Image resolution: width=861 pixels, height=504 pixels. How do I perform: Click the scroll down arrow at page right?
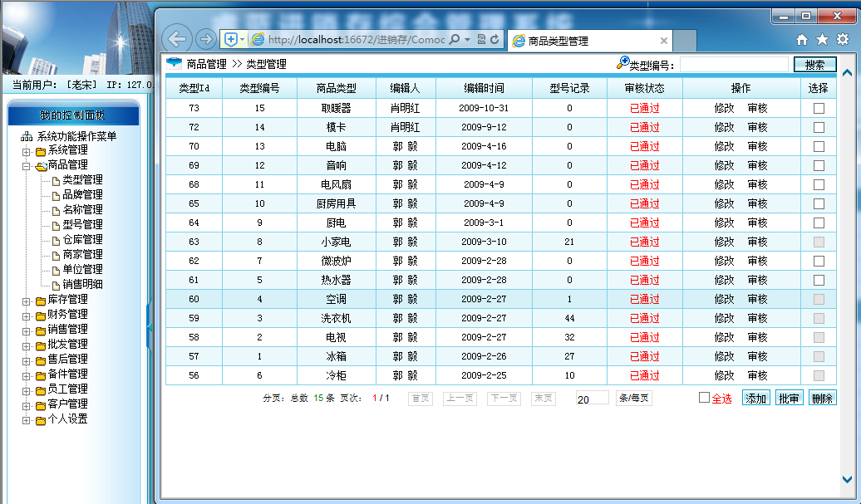[847, 479]
